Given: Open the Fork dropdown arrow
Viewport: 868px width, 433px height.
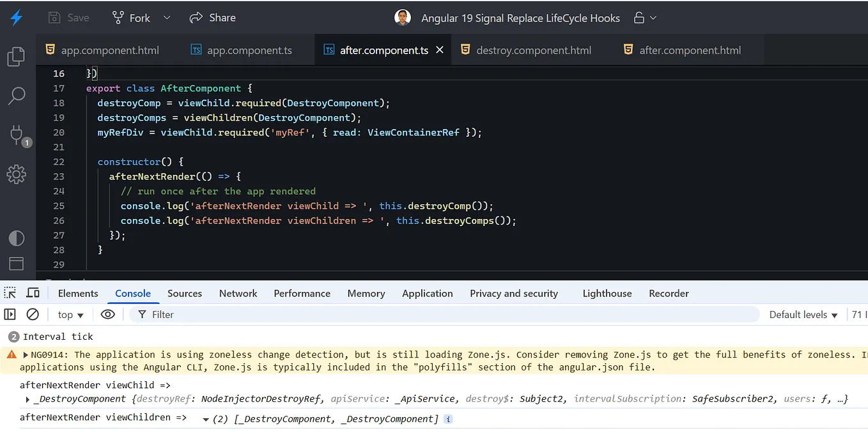Looking at the screenshot, I should (167, 18).
